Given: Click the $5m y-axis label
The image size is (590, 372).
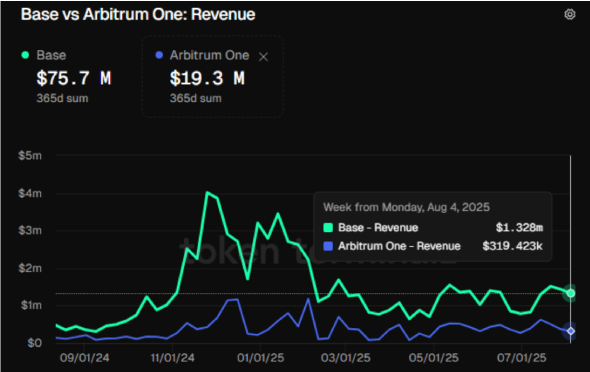Looking at the screenshot, I should [x=30, y=155].
